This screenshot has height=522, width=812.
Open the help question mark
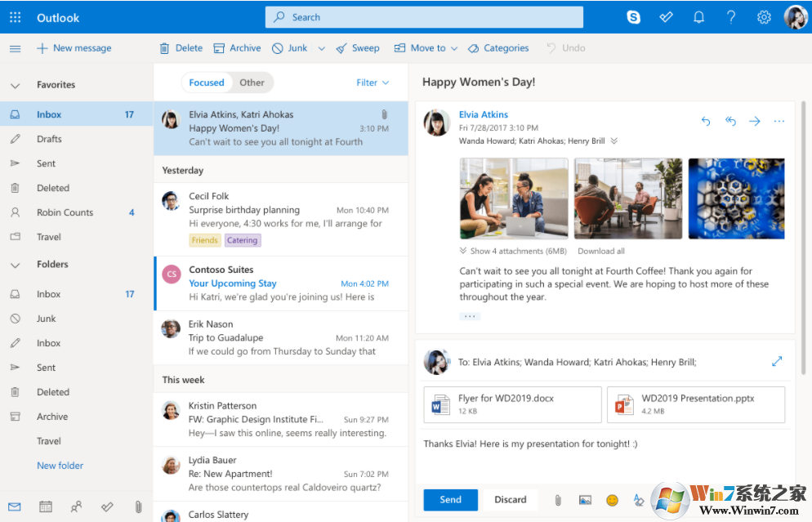(x=730, y=18)
